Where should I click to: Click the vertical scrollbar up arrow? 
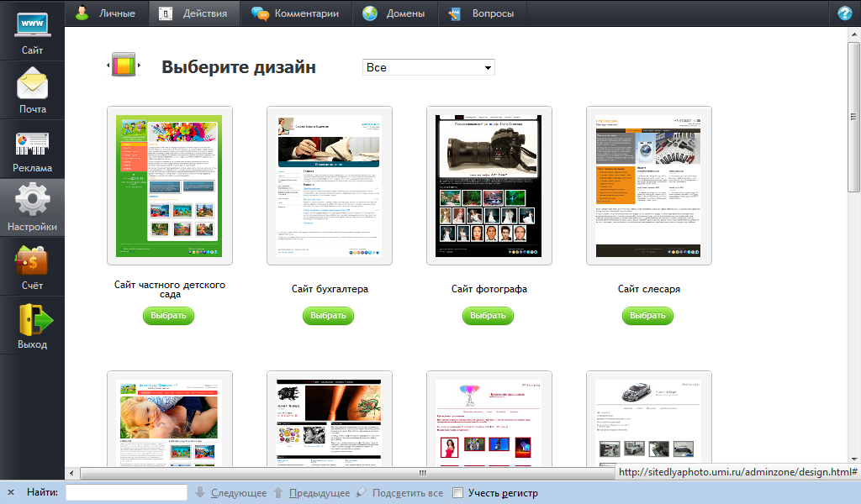(x=854, y=34)
